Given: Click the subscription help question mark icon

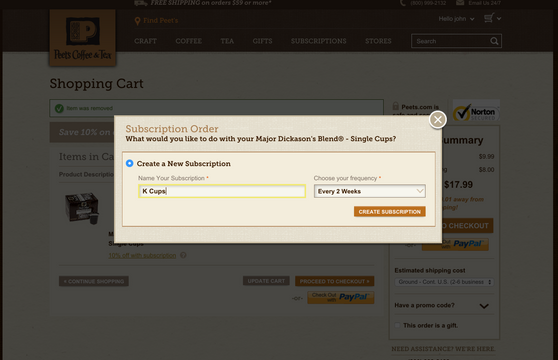Looking at the screenshot, I should (183, 255).
